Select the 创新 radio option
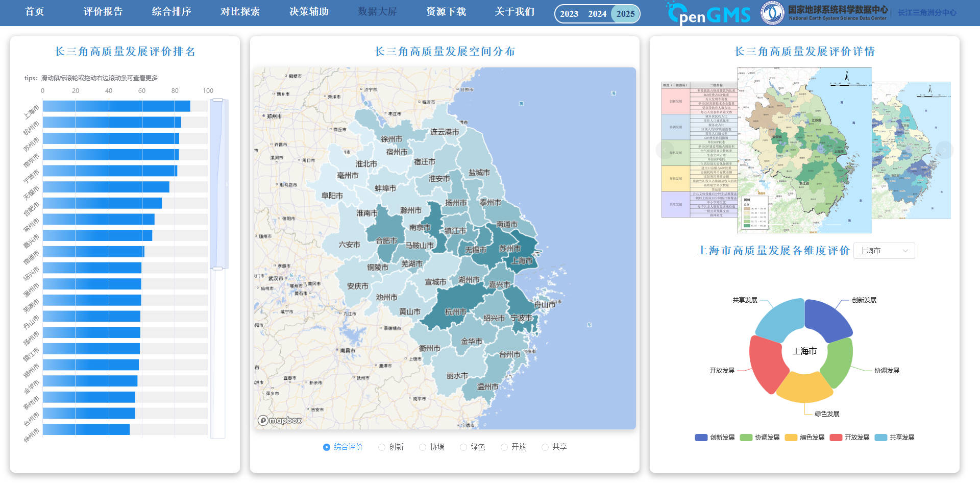The image size is (980, 483). click(x=382, y=447)
